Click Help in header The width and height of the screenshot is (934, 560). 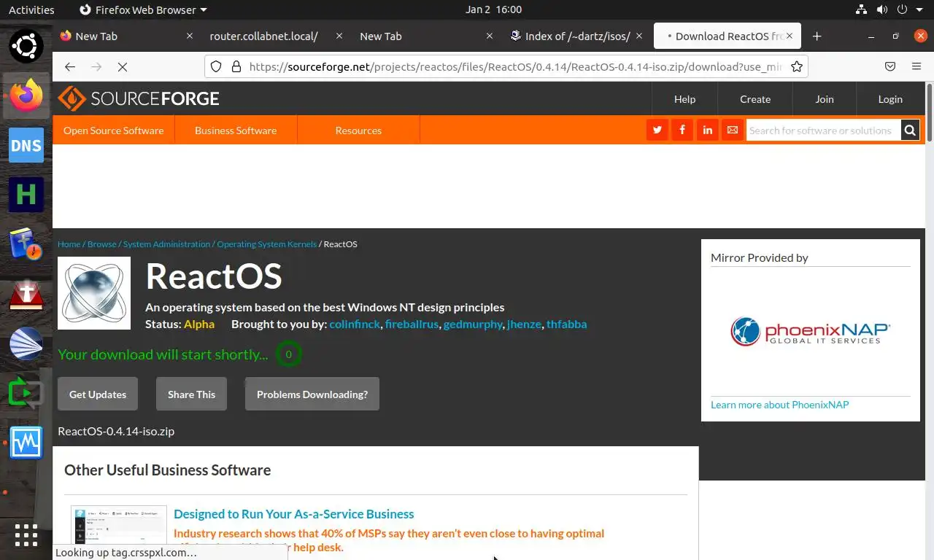[x=684, y=99]
